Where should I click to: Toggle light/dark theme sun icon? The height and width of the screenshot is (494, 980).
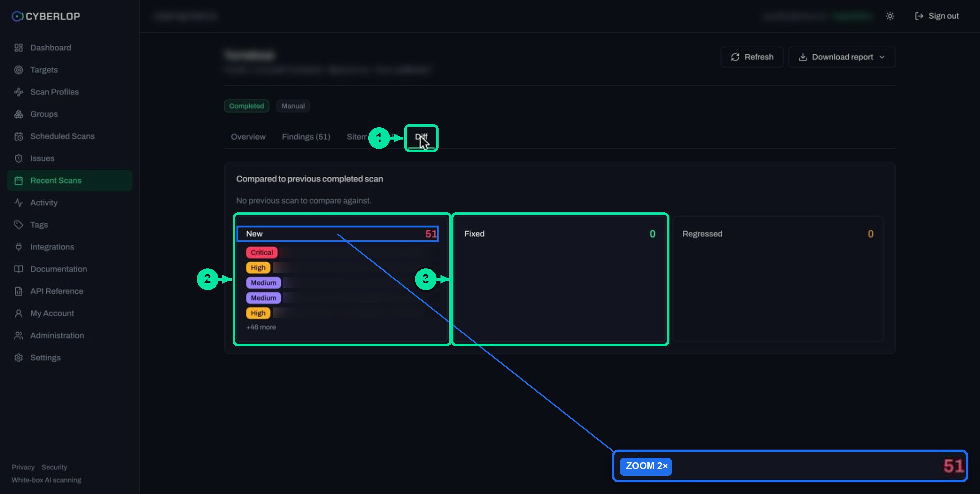(x=890, y=16)
